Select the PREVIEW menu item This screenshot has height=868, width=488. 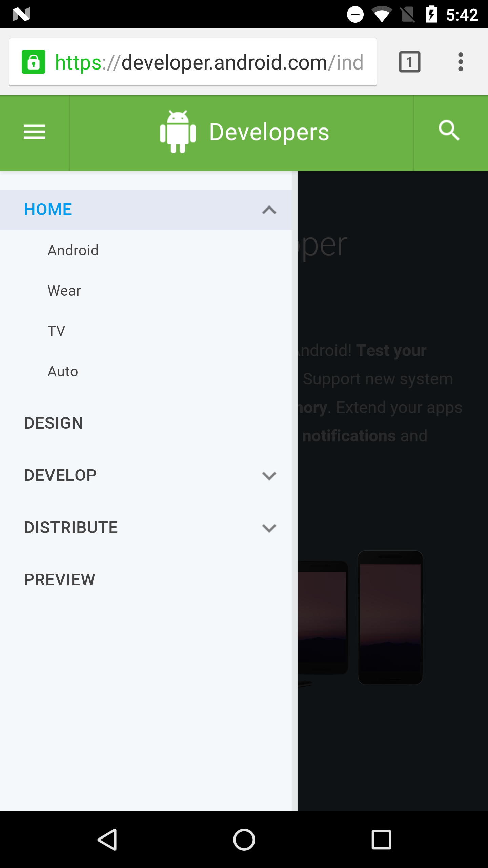pos(146,580)
